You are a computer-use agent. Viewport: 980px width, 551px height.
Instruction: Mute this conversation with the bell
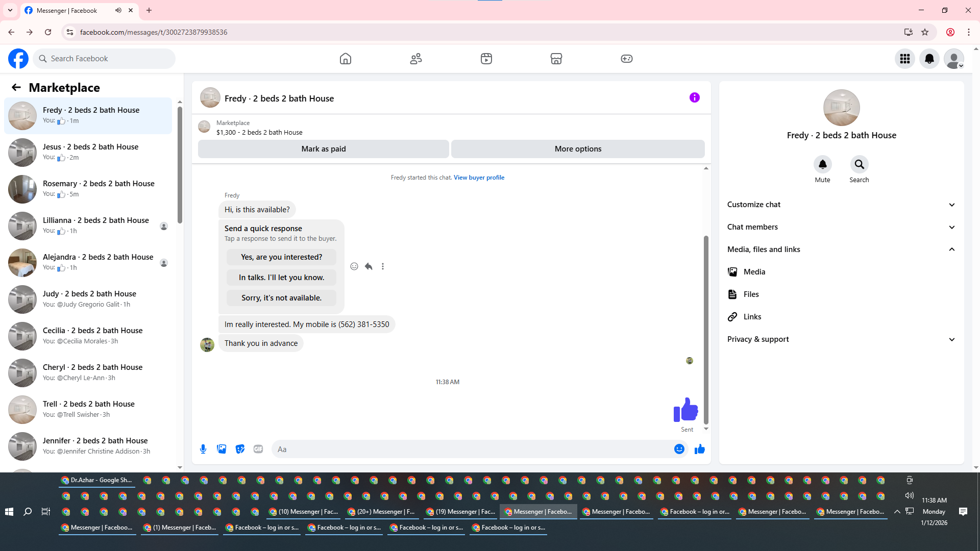(x=822, y=164)
